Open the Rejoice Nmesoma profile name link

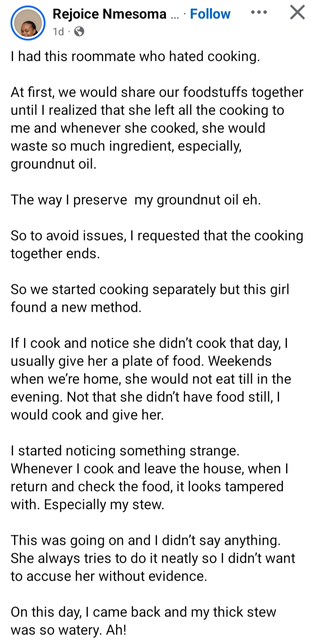coord(109,14)
